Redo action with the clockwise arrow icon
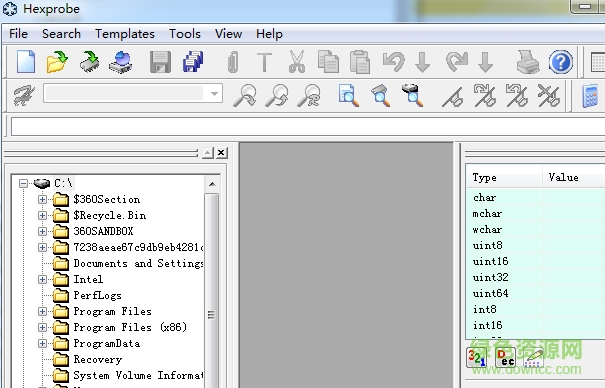 [x=457, y=62]
